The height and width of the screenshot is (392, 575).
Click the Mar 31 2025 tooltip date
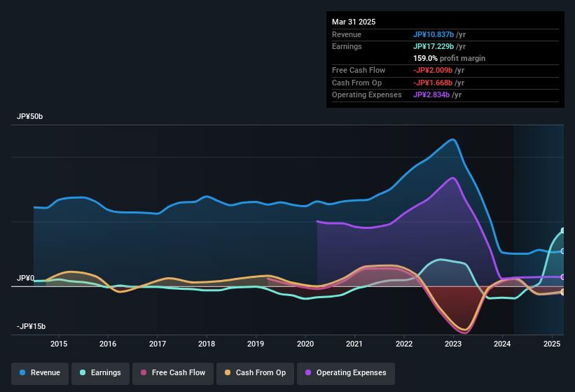(354, 22)
